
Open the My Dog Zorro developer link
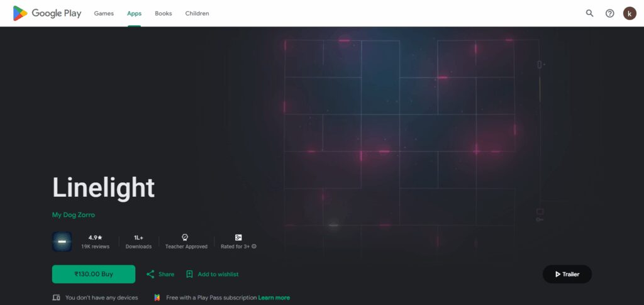click(74, 214)
